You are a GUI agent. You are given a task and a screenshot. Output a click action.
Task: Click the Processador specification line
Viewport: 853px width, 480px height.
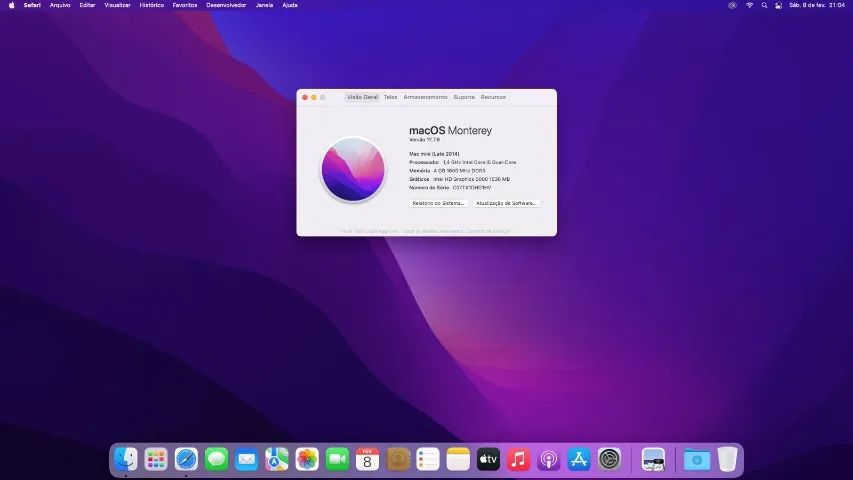(462, 162)
